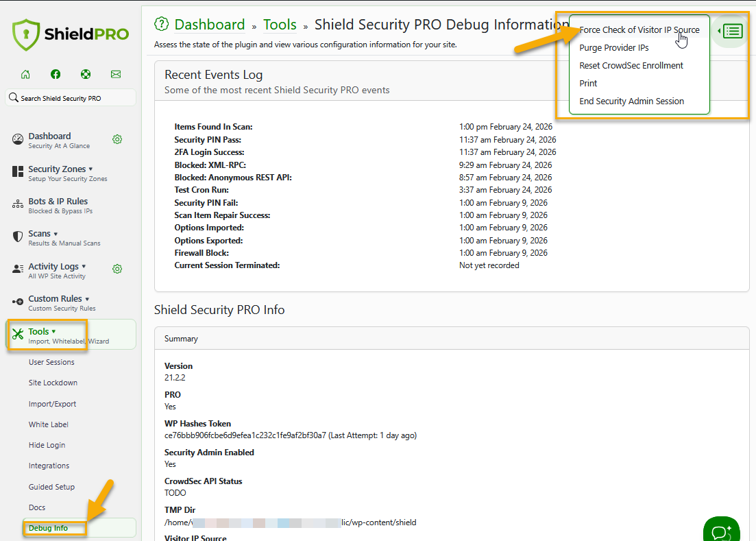The width and height of the screenshot is (756, 541).
Task: Click the Custom Rules node icon
Action: pyautogui.click(x=18, y=302)
